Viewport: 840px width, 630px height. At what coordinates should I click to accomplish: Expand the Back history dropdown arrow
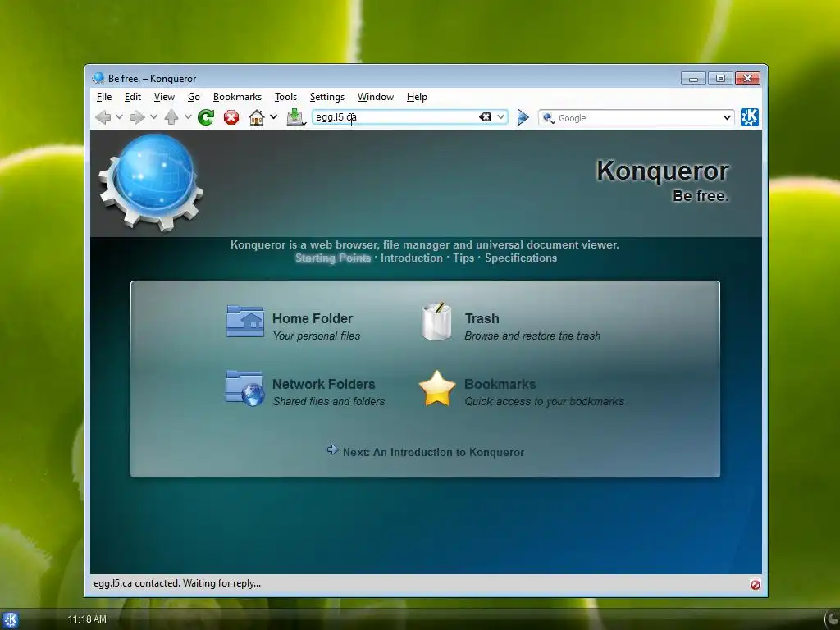pyautogui.click(x=119, y=116)
